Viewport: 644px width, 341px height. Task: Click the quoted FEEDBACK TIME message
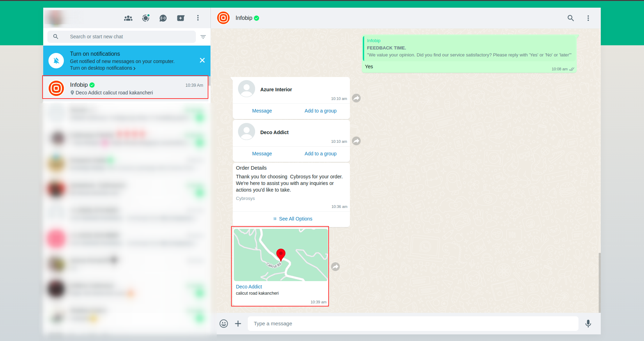469,48
